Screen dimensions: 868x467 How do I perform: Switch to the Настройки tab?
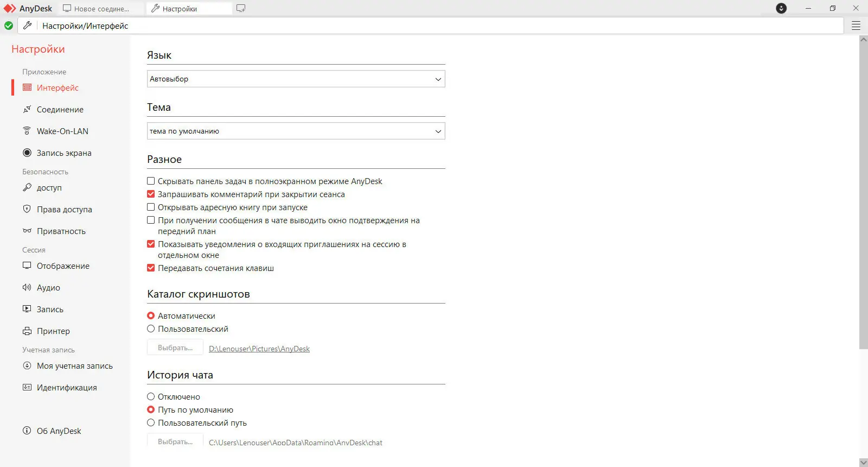point(190,9)
